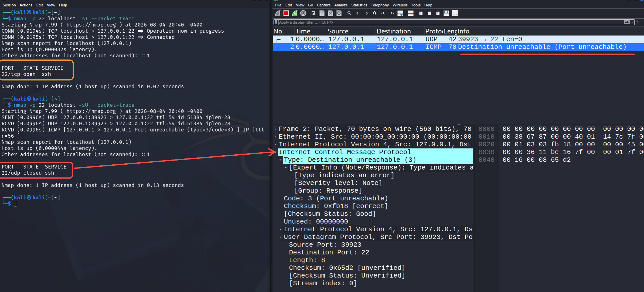
Task: Open the terminal's Actions menu
Action: [x=26, y=5]
